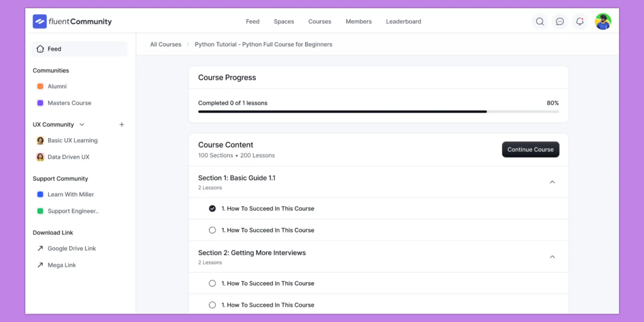
Task: Click the course progress bar
Action: point(378,112)
